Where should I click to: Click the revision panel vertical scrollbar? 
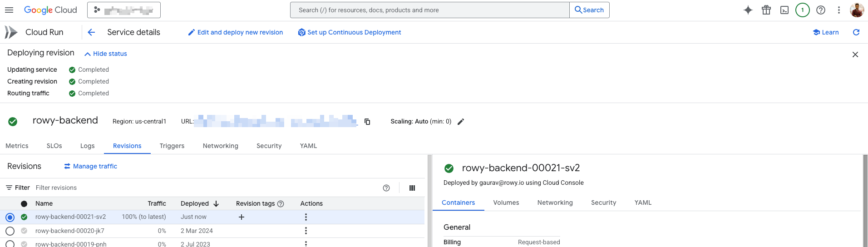pos(865,201)
